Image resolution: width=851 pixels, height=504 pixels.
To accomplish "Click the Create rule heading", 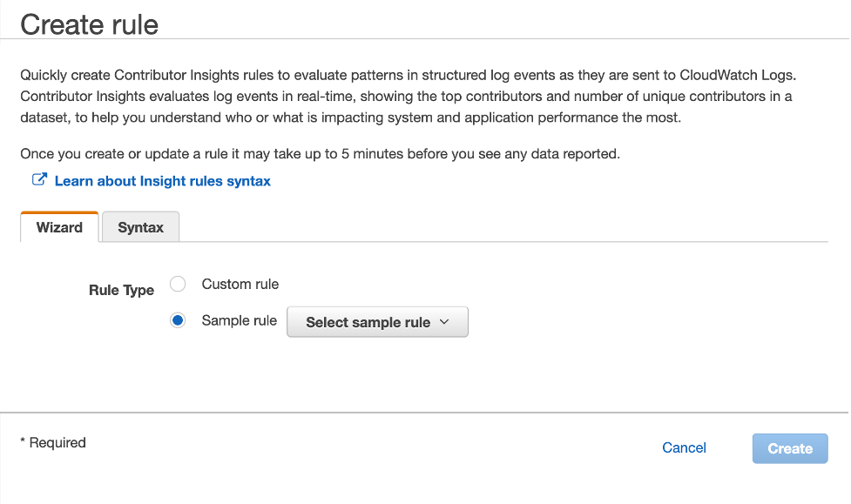I will (x=88, y=24).
